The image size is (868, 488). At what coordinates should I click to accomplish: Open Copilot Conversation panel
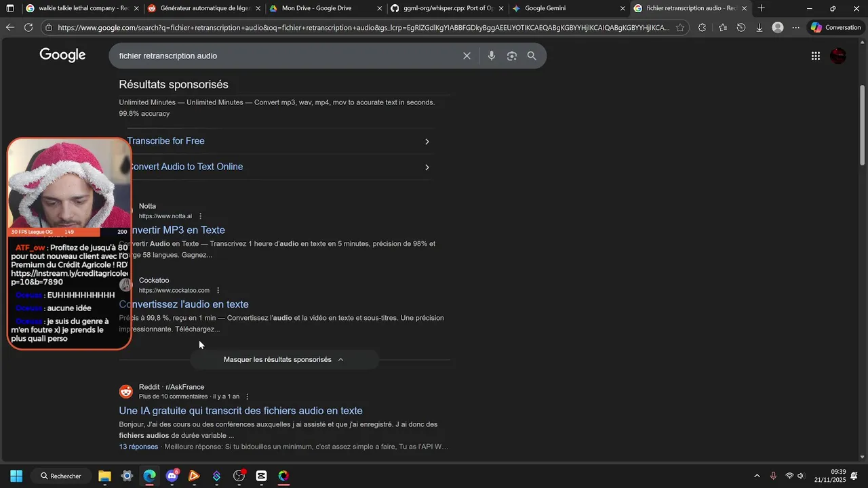(836, 28)
